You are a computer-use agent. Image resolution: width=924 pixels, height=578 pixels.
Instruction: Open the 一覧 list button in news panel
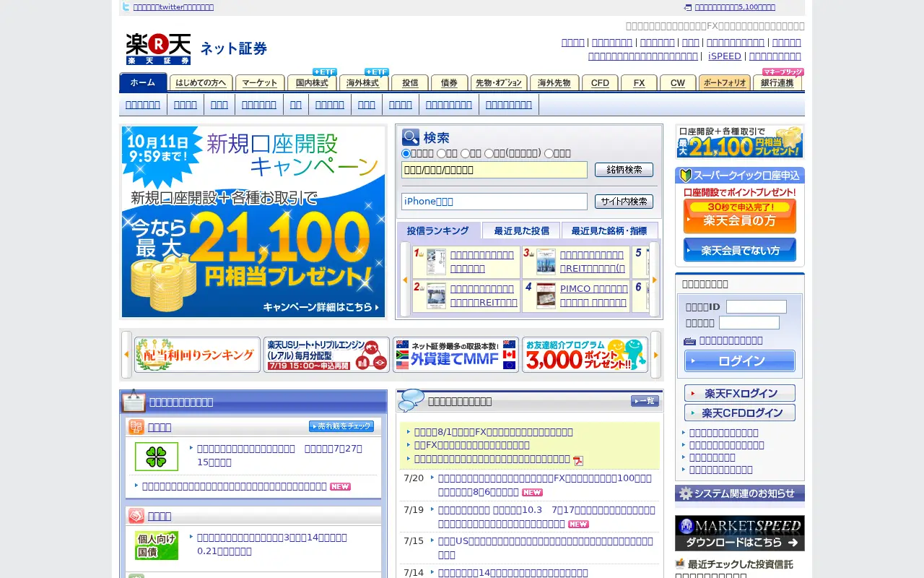tap(645, 401)
